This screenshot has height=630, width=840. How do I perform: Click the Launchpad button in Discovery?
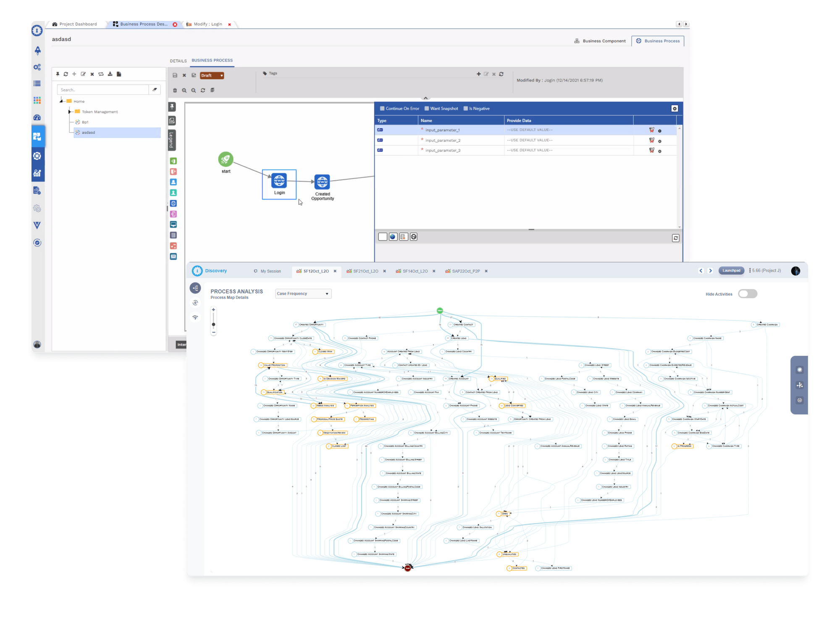pos(731,270)
